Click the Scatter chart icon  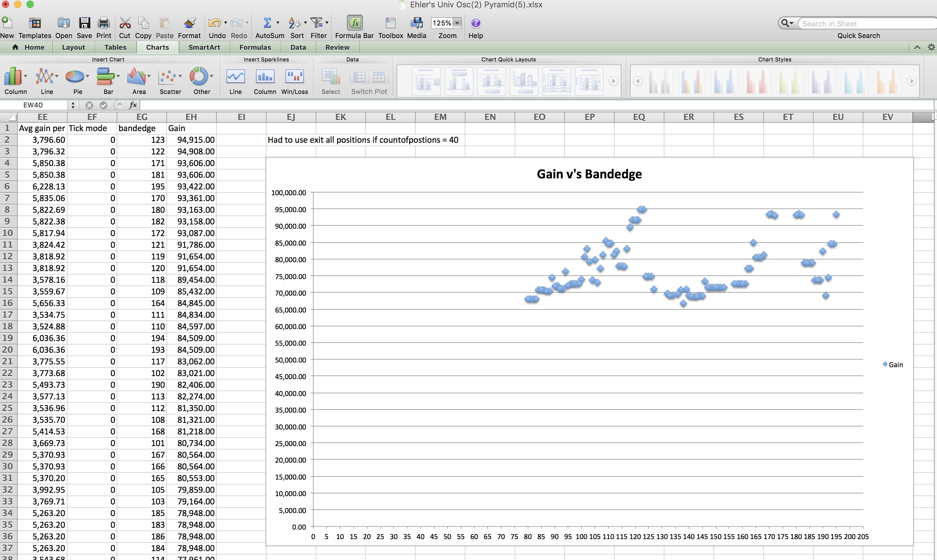(x=168, y=77)
